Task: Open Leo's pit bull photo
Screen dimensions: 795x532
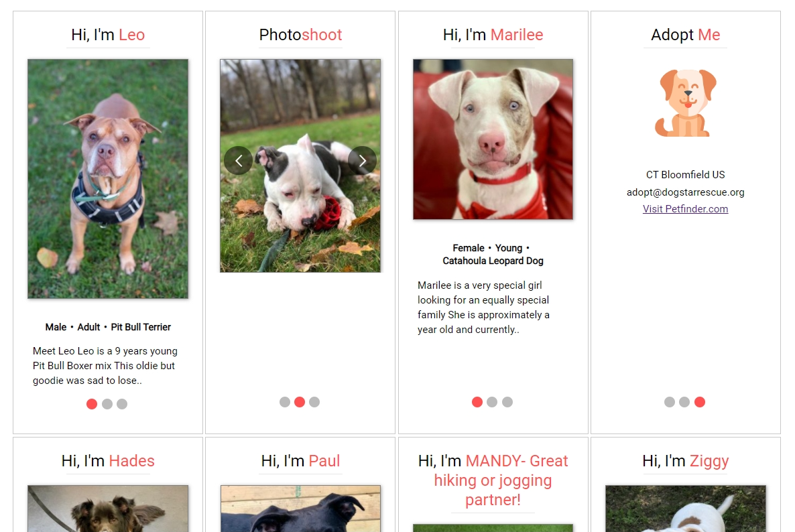Action: pyautogui.click(x=108, y=179)
